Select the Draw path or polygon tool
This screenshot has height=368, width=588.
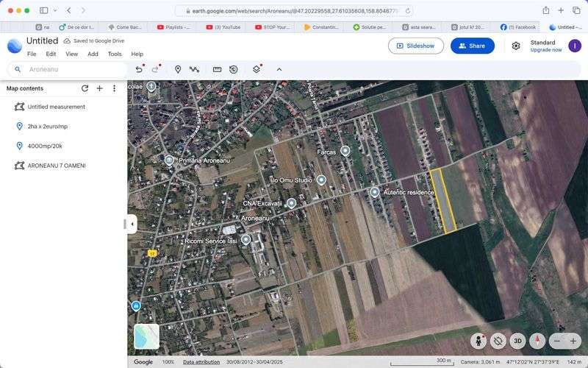point(194,69)
